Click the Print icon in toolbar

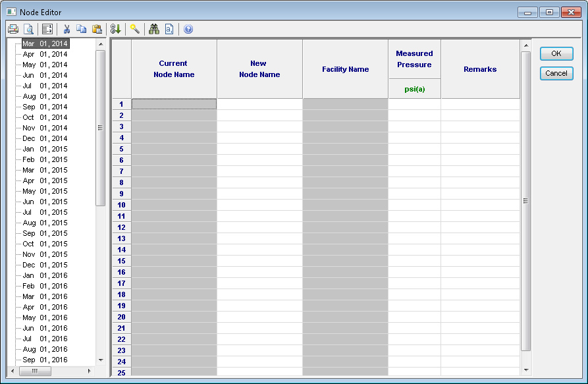pyautogui.click(x=13, y=29)
